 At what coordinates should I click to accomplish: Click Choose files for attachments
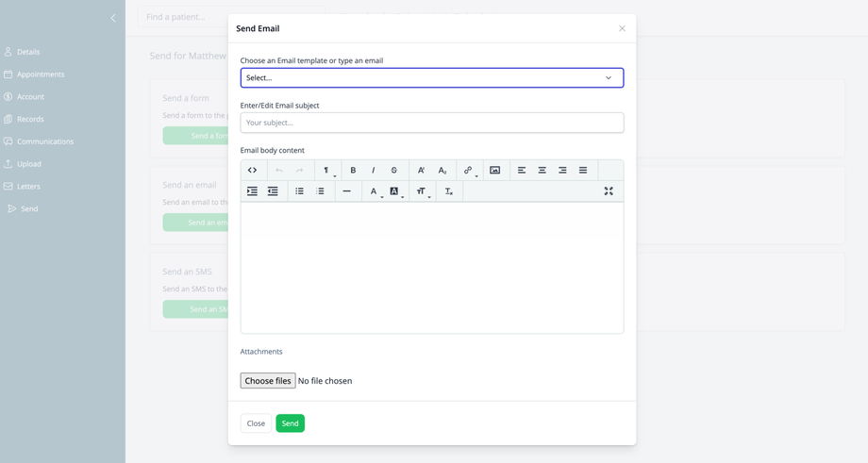tap(268, 381)
